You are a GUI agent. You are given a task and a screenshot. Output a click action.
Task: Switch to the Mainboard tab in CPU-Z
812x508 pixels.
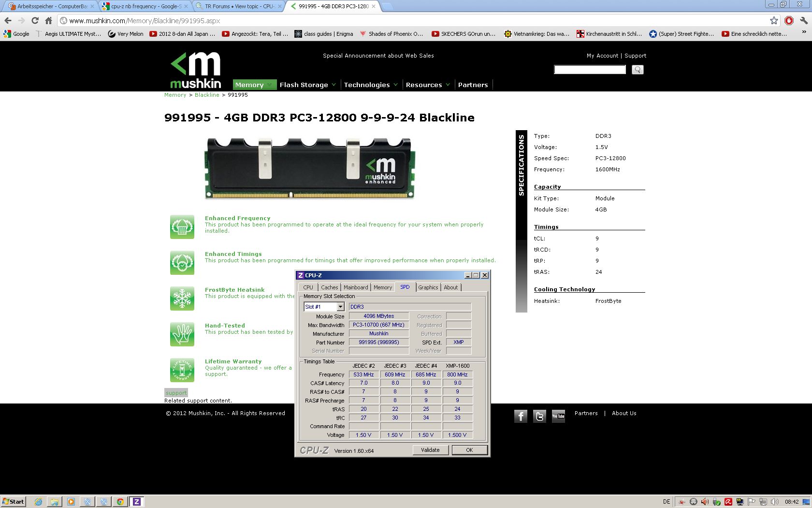tap(356, 287)
